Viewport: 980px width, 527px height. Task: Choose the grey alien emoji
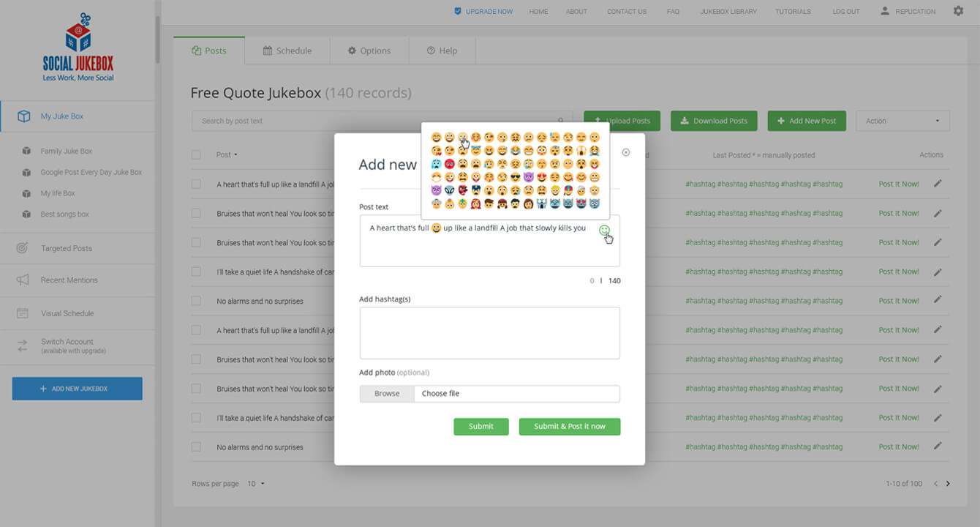[x=450, y=190]
